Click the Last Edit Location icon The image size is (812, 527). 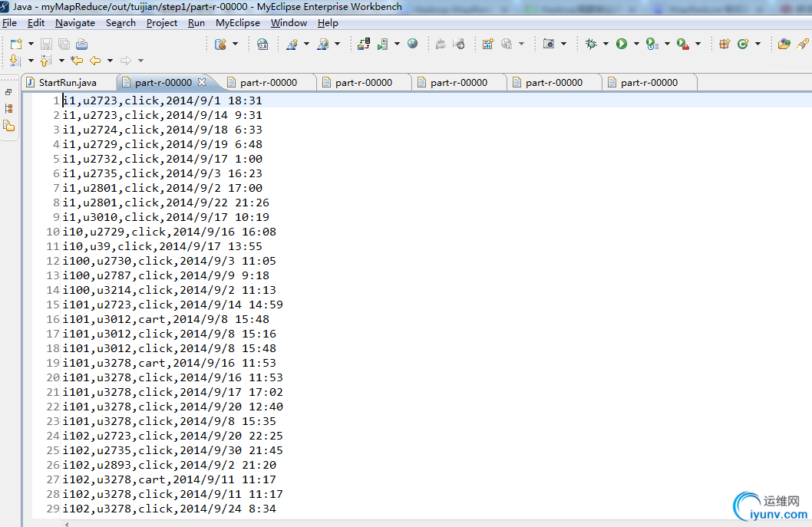[x=77, y=61]
